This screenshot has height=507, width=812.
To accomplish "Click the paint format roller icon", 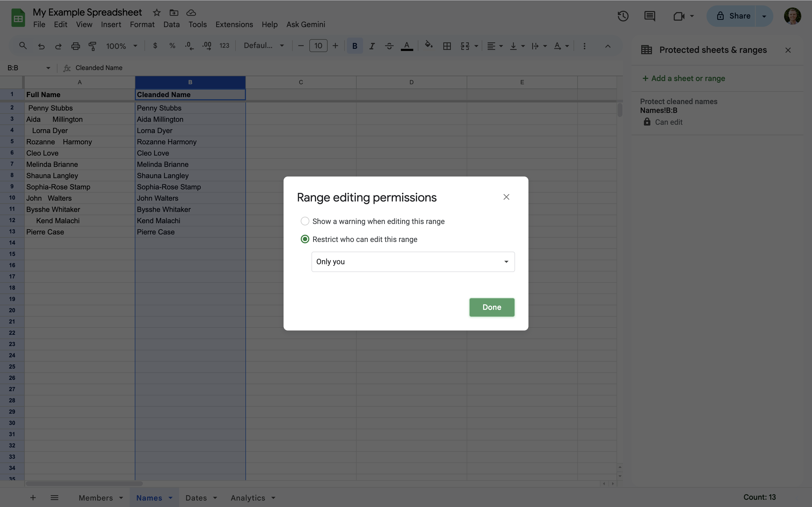I will (x=92, y=46).
